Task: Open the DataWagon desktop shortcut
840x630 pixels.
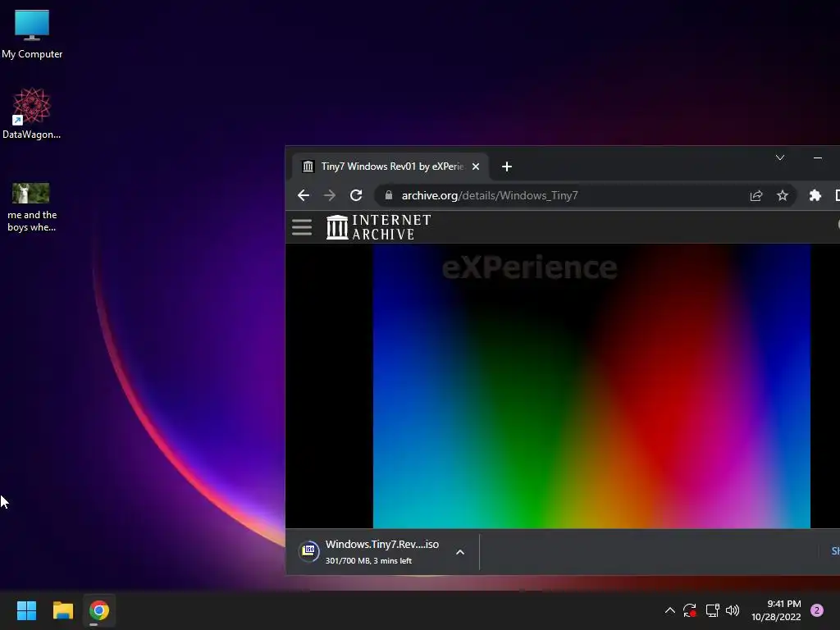Action: pos(32,113)
